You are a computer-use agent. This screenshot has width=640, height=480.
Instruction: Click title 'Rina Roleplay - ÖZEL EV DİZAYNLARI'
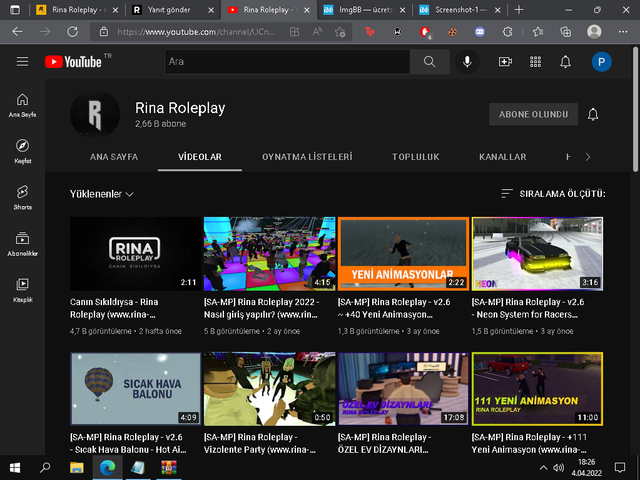click(384, 443)
